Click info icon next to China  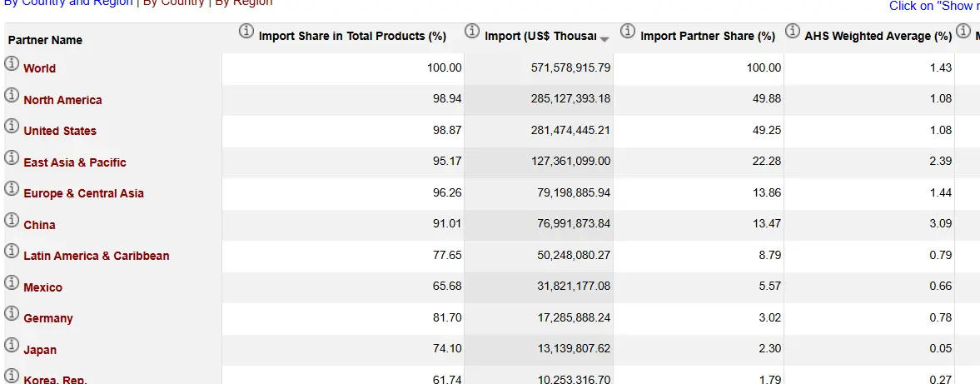click(x=12, y=220)
